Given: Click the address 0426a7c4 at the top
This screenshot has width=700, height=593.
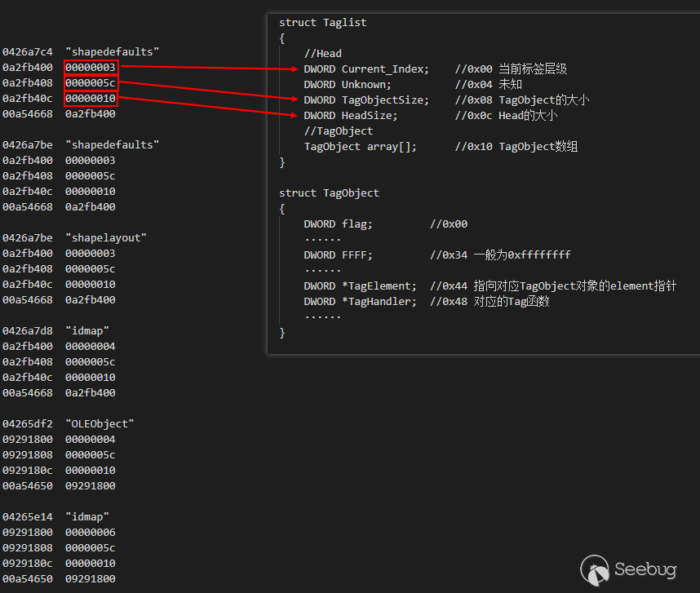Looking at the screenshot, I should (28, 52).
